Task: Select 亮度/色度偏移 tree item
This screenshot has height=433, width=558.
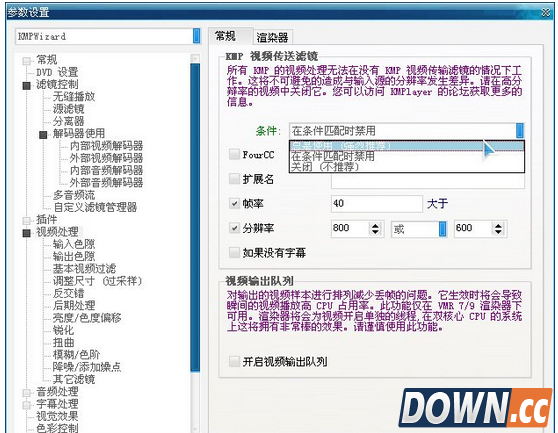Action: tap(87, 318)
